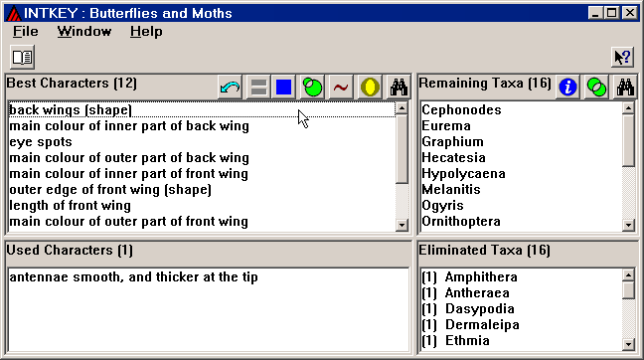Select 'main colour of outer part of front wing'

click(x=202, y=222)
